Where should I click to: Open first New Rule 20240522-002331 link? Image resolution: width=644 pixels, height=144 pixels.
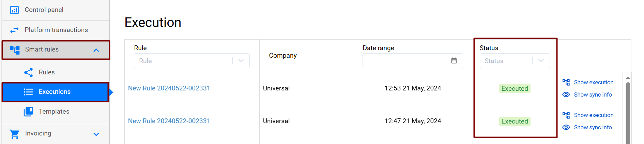click(x=169, y=88)
